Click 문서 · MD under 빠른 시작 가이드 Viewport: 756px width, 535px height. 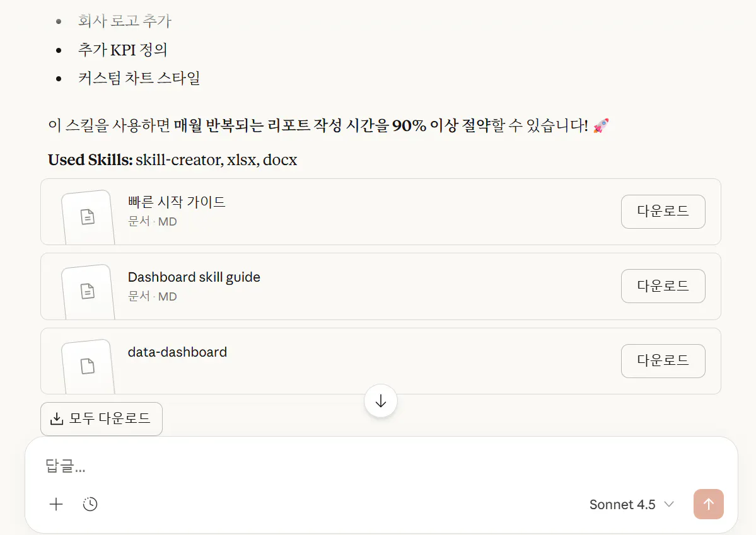[152, 221]
